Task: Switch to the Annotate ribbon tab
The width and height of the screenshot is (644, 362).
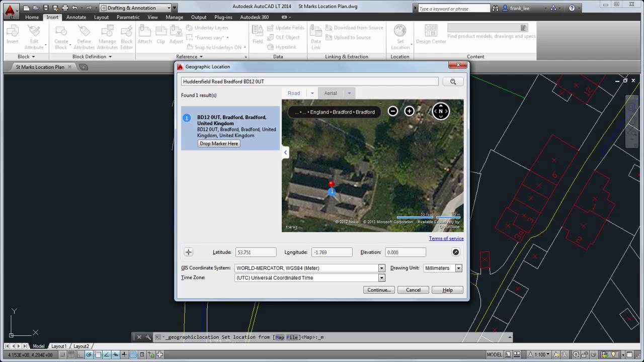Action: pos(76,17)
